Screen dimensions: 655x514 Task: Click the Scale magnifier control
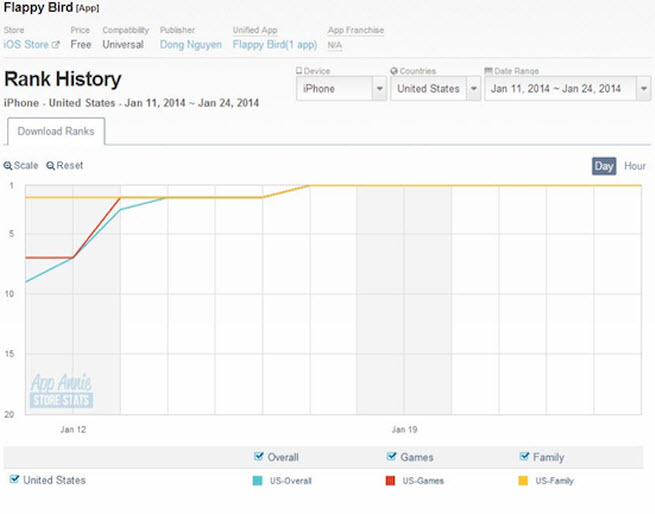click(x=21, y=165)
